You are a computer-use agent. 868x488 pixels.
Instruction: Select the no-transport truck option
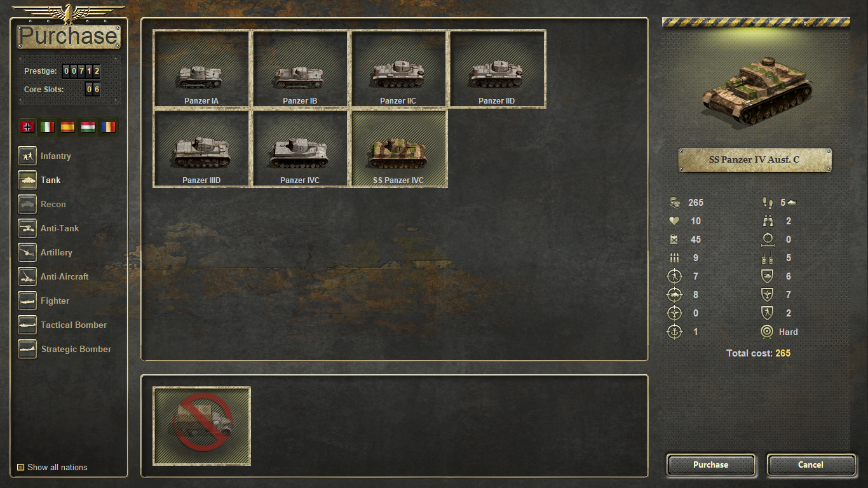[x=202, y=426]
